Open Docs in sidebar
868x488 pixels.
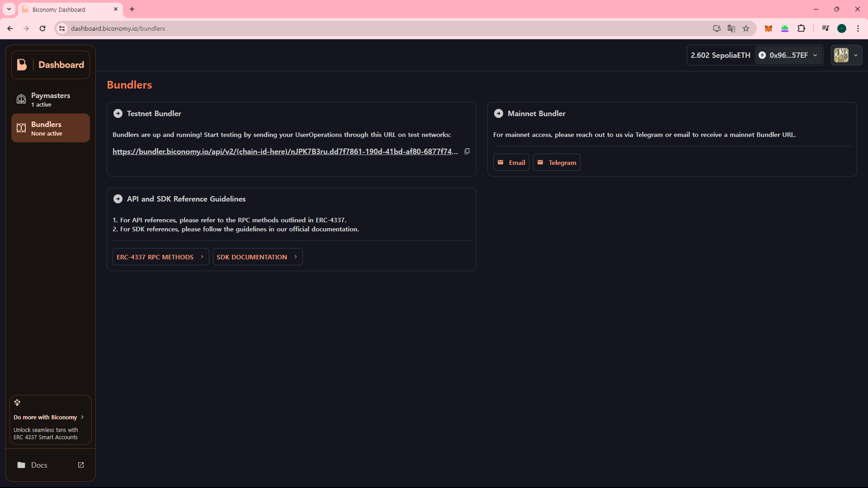click(x=51, y=465)
